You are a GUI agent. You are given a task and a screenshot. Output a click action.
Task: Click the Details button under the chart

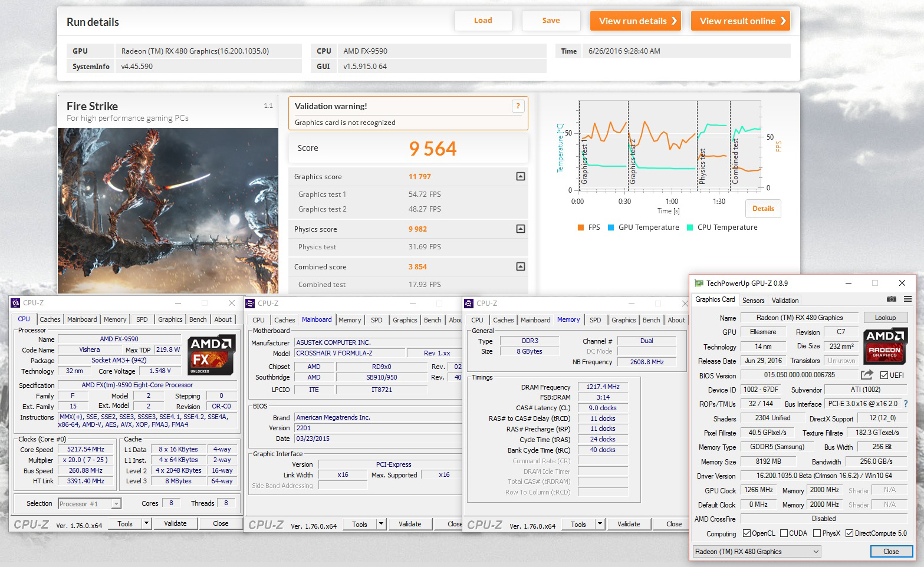(763, 209)
